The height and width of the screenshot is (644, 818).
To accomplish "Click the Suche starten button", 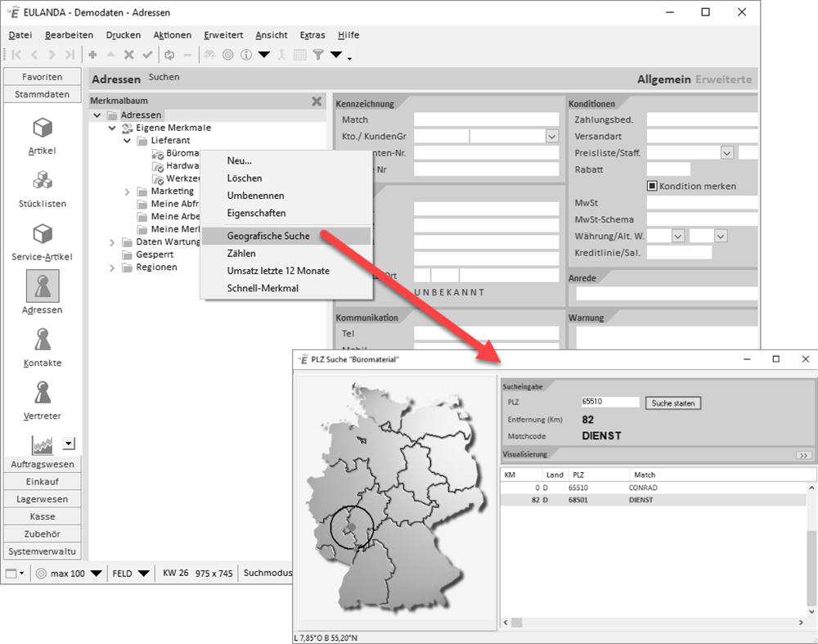I will (x=673, y=403).
